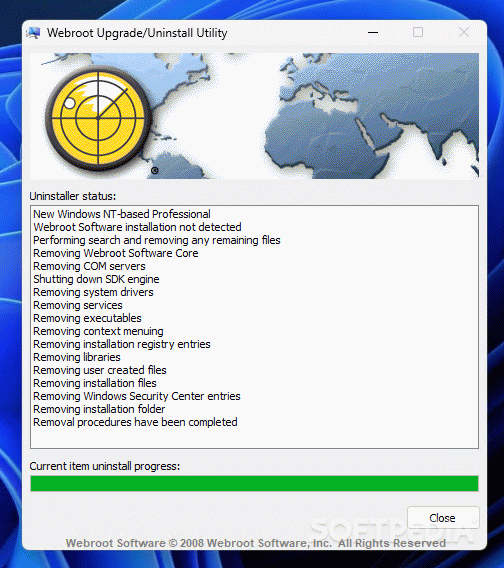Click 'Removing installation folder' line

point(99,410)
